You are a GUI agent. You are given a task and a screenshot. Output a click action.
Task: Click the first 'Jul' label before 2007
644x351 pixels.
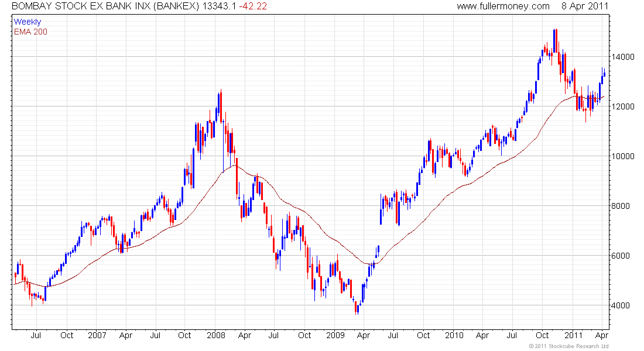coord(36,335)
